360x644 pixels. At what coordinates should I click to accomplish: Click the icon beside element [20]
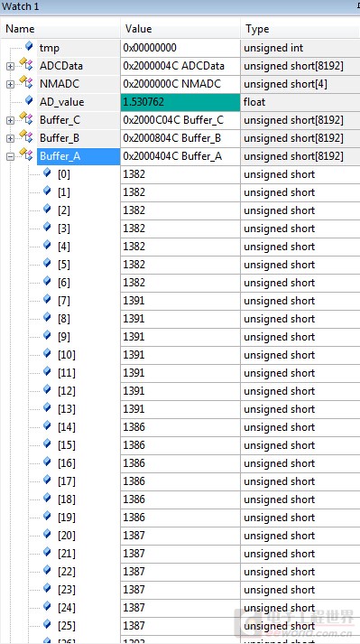(47, 534)
